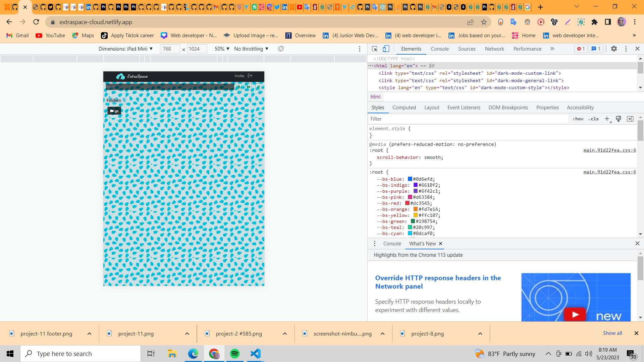Viewport: 644px width, 362px height.
Task: Toggle the device toolbar
Action: (386, 49)
